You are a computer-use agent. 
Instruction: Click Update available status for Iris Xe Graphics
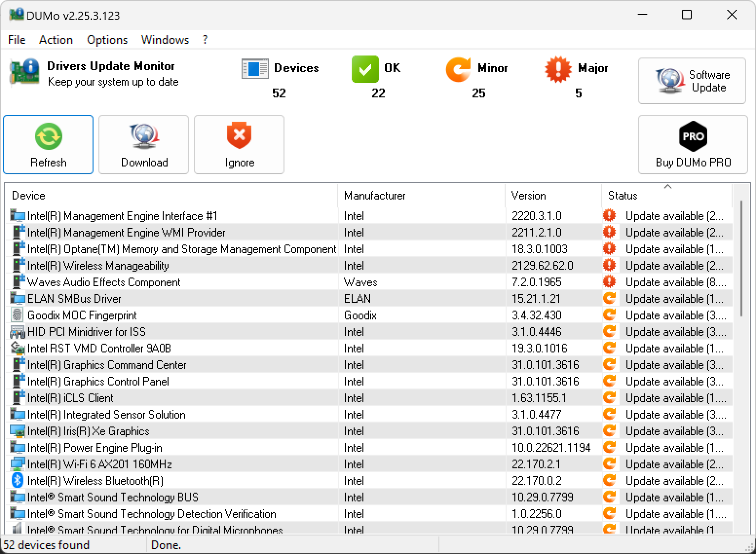[675, 431]
